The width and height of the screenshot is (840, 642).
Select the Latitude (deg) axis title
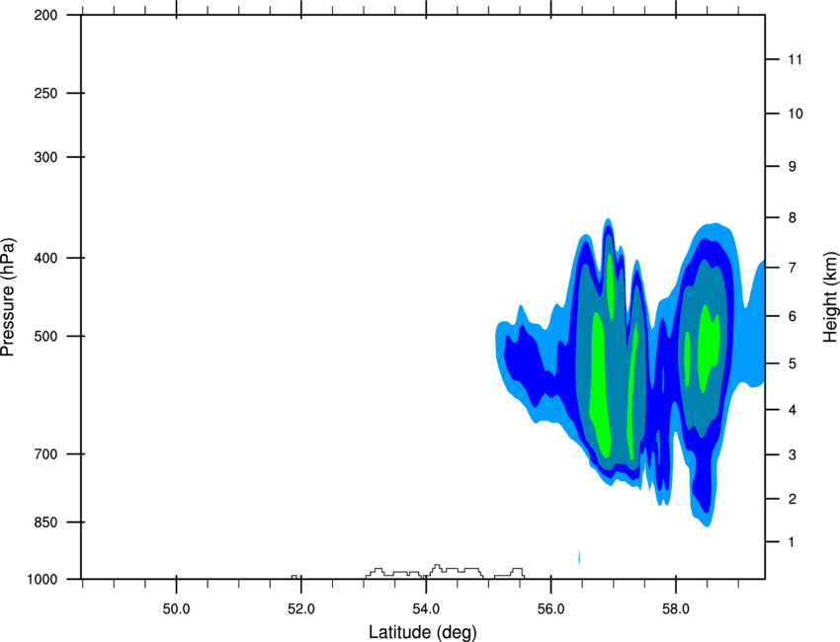pos(422,632)
